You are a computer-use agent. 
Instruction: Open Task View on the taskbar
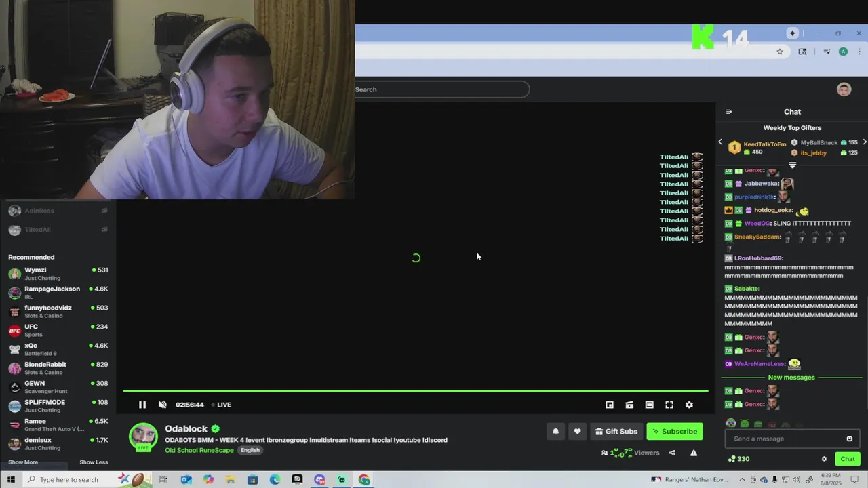pos(163,479)
